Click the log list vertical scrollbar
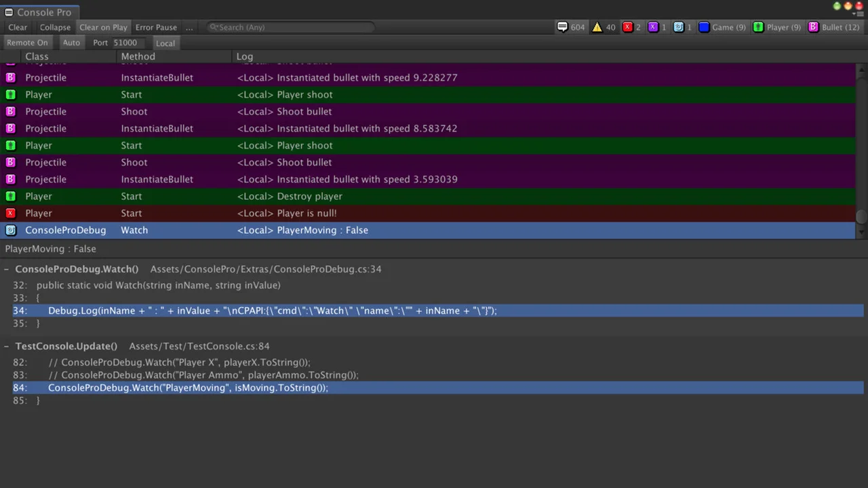Image resolution: width=868 pixels, height=488 pixels. [861, 149]
